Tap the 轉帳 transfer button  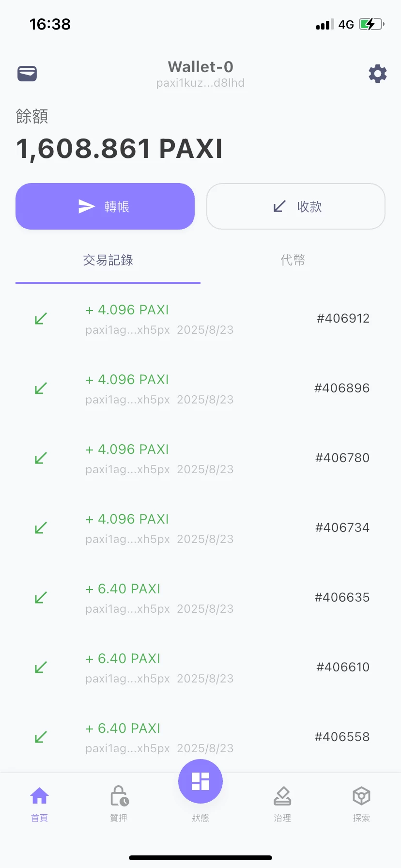[105, 206]
